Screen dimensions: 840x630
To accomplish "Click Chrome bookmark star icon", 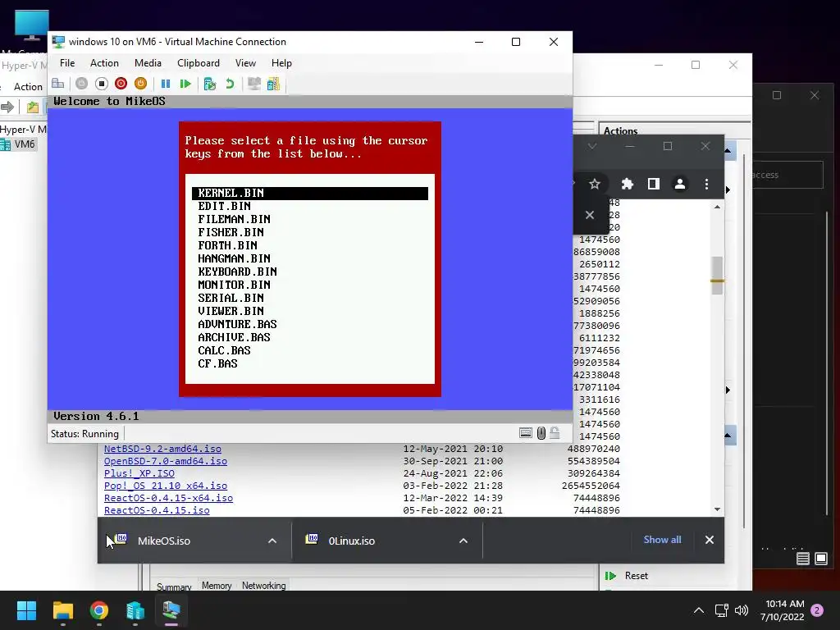I will [x=595, y=185].
